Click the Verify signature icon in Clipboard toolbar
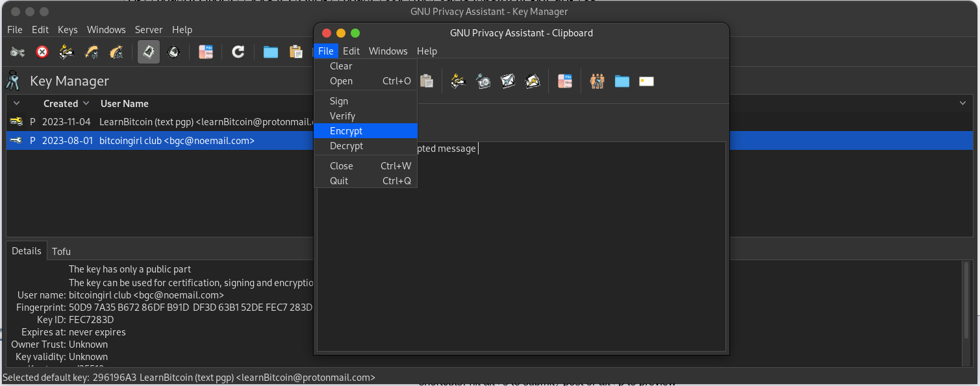The height and width of the screenshot is (386, 980). click(x=483, y=81)
